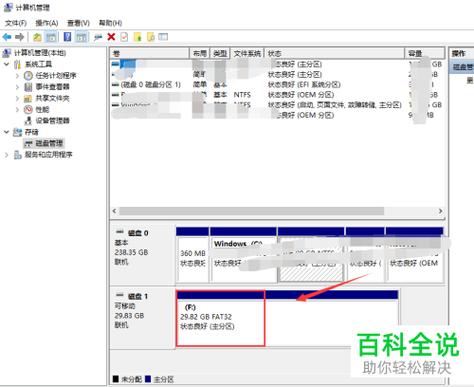Click the horizontal scrollbar thumb in volume list
Screen dimensions: 474x387
coord(252,211)
